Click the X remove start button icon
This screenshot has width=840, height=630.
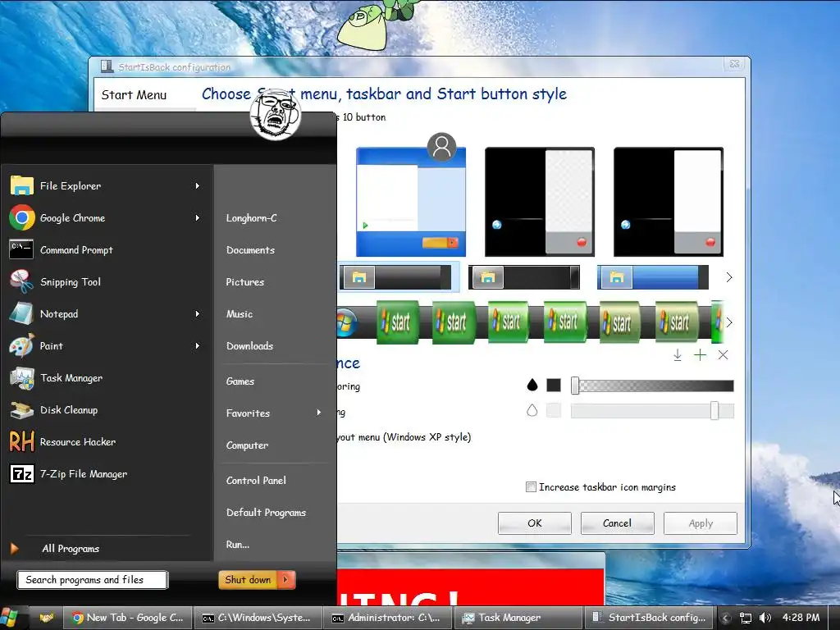(723, 354)
